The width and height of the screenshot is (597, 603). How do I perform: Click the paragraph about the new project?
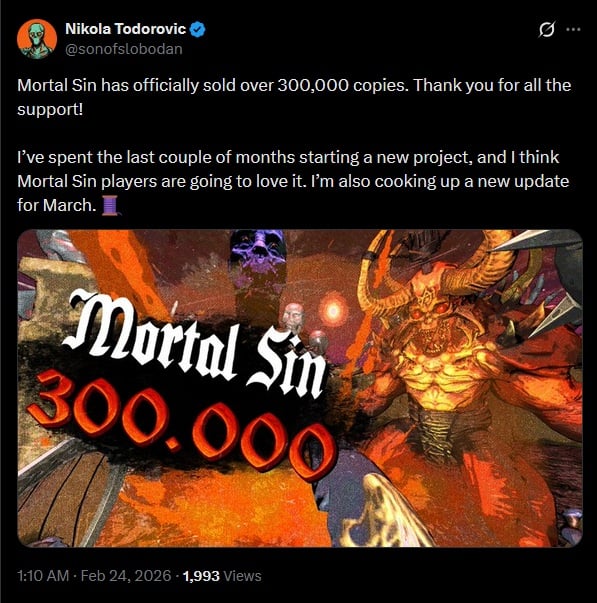click(293, 181)
